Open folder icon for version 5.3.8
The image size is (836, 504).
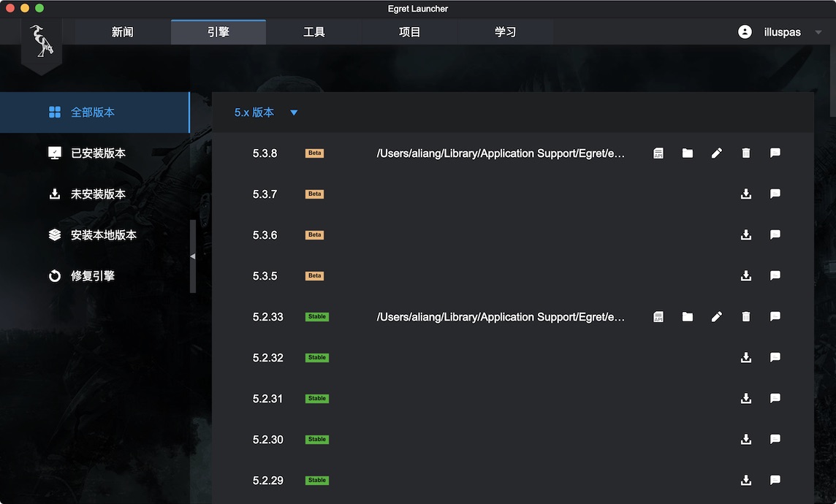(688, 153)
